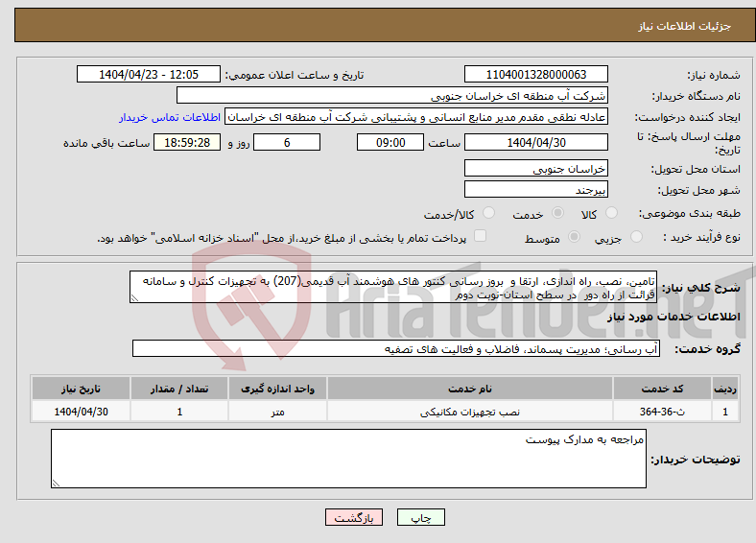This screenshot has width=756, height=543.
Task: Select the متوسط purchase type radio
Action: point(575,236)
